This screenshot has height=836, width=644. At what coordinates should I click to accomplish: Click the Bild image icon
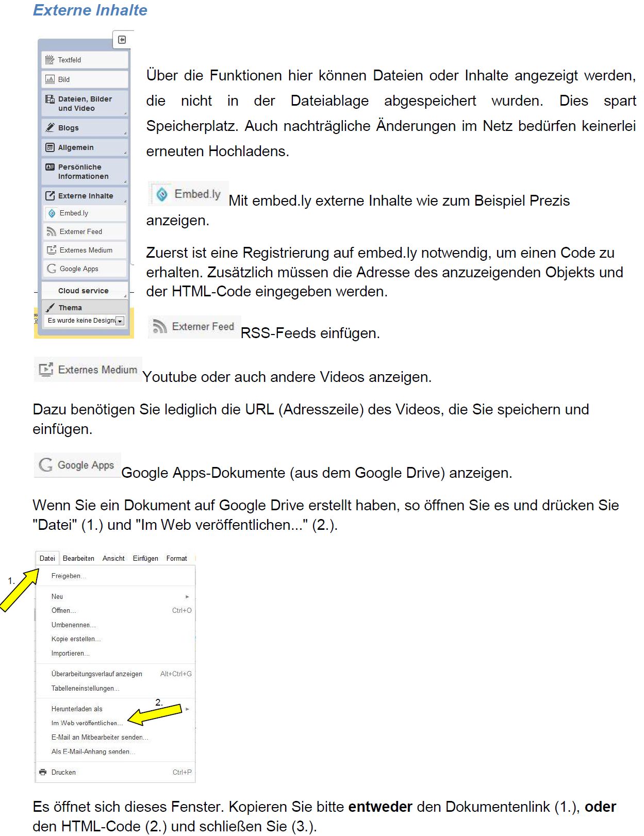(x=50, y=79)
